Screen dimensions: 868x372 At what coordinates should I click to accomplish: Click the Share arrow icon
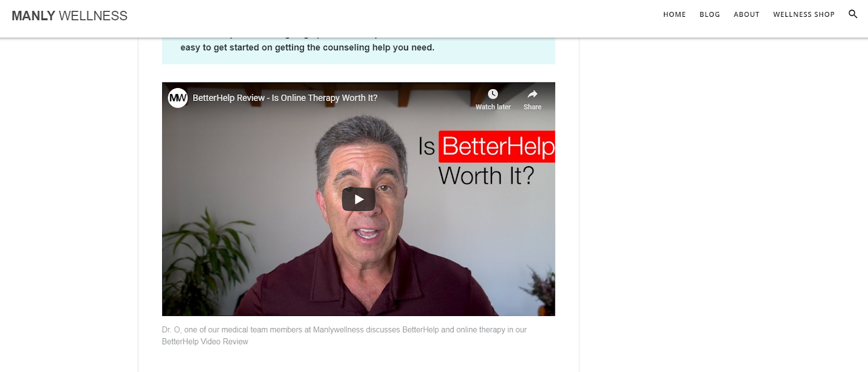coord(532,94)
